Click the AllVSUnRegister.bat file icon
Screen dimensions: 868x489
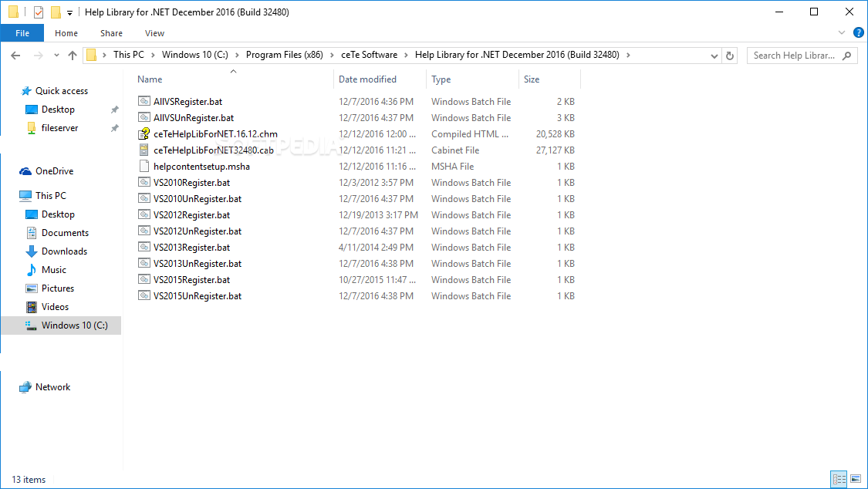144,117
